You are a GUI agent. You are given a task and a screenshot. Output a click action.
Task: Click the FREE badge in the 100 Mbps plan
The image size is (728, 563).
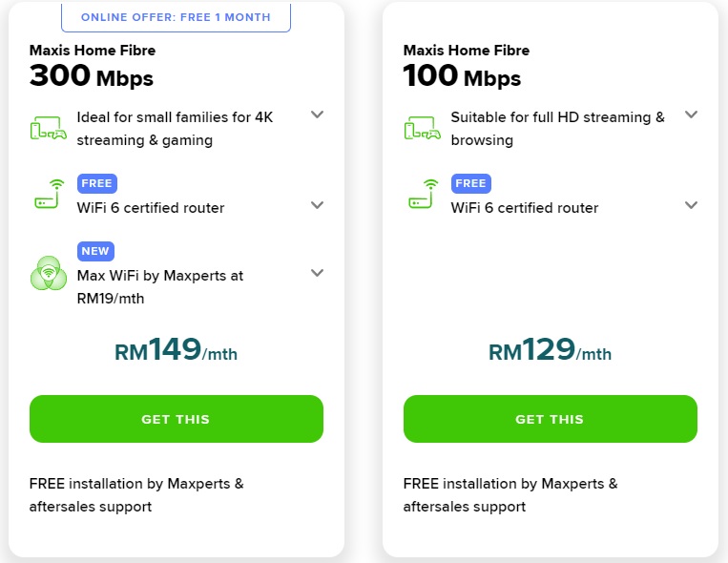(x=471, y=183)
